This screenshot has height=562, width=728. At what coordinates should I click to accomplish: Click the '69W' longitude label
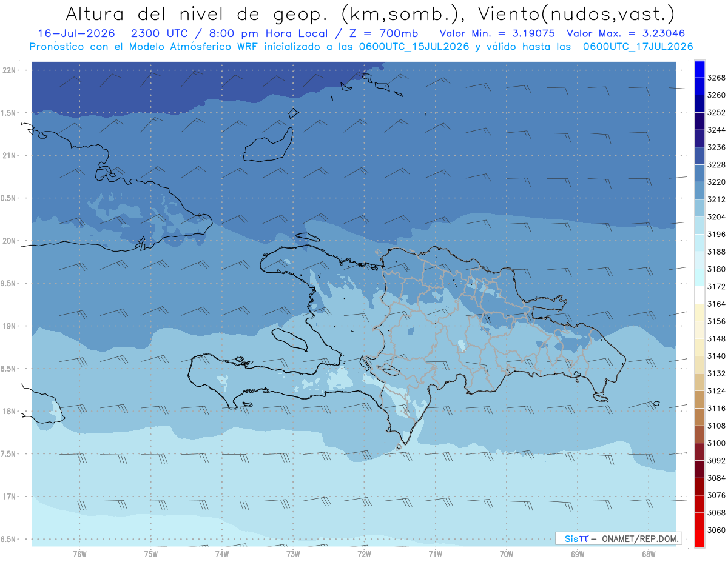click(578, 554)
